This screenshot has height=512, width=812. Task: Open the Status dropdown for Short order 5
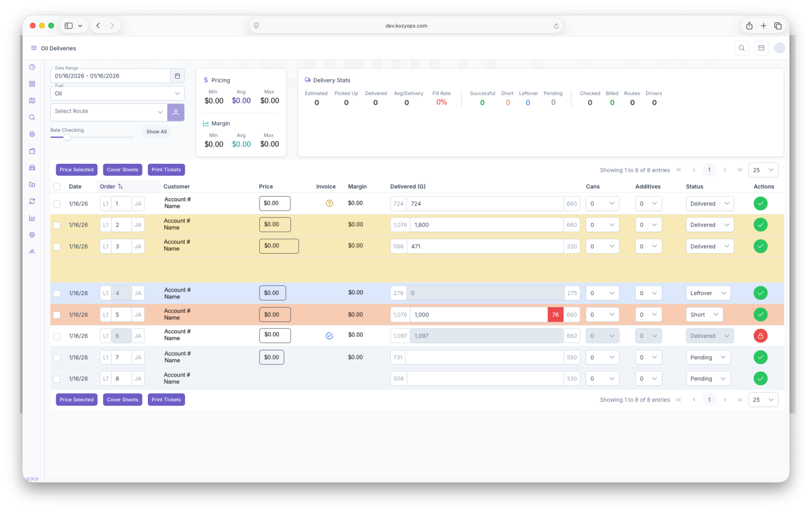coord(704,315)
